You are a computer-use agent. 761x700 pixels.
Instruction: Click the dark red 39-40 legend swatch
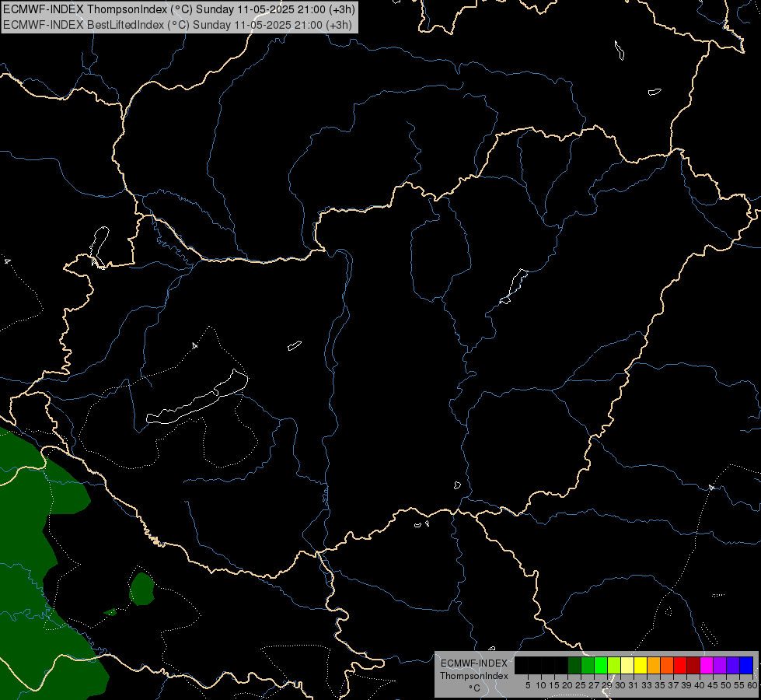693,665
